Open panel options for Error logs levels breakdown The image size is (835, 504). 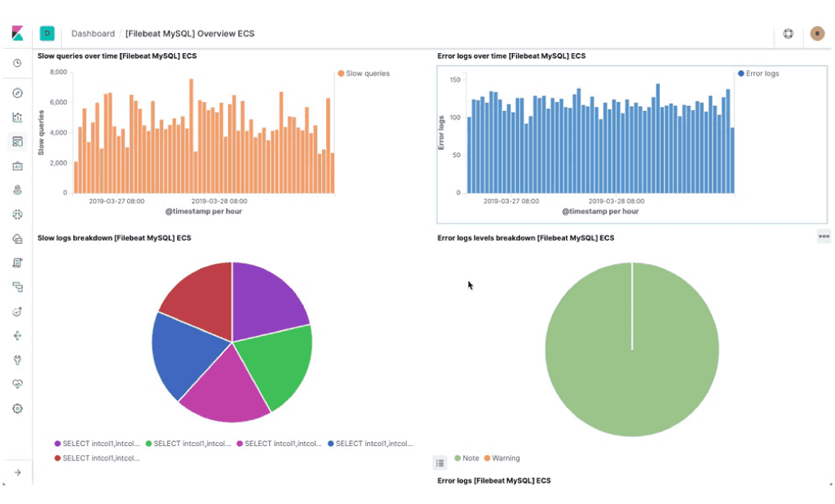click(x=824, y=237)
